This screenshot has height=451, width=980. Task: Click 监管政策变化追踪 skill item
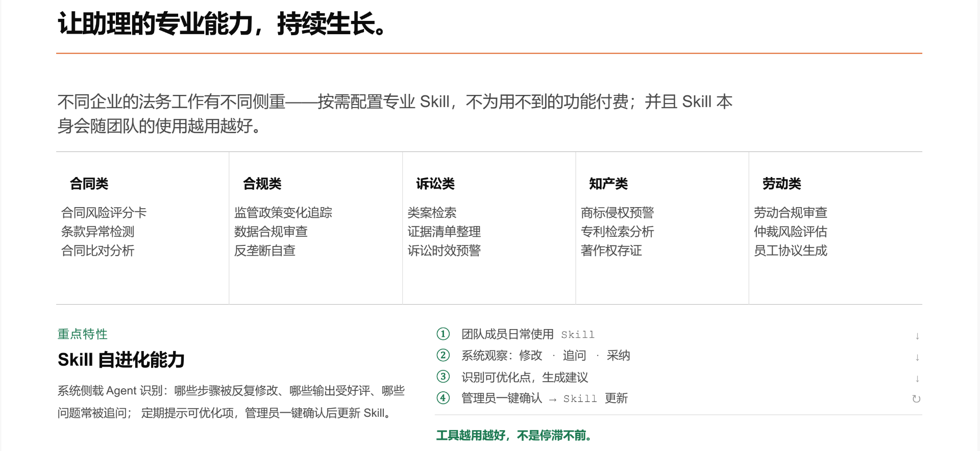click(x=283, y=213)
